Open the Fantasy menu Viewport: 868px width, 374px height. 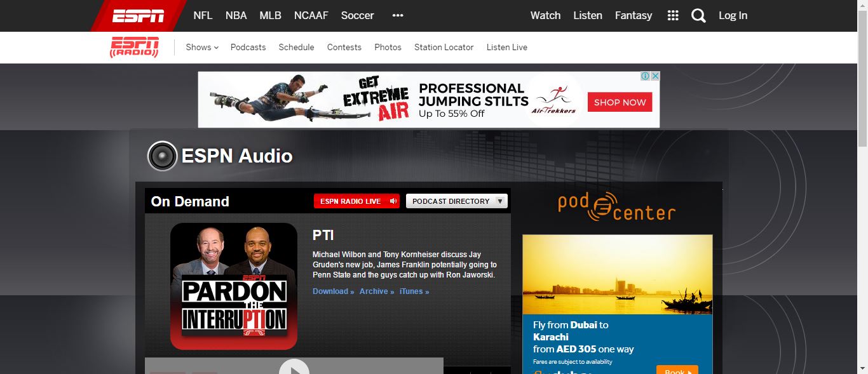[x=634, y=15]
